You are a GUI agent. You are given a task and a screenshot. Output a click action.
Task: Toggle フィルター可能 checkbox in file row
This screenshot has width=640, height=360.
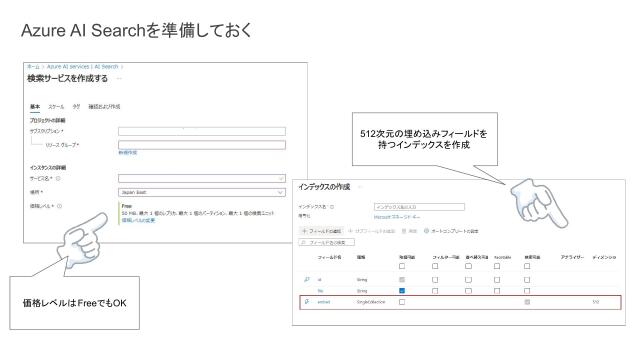pyautogui.click(x=435, y=291)
